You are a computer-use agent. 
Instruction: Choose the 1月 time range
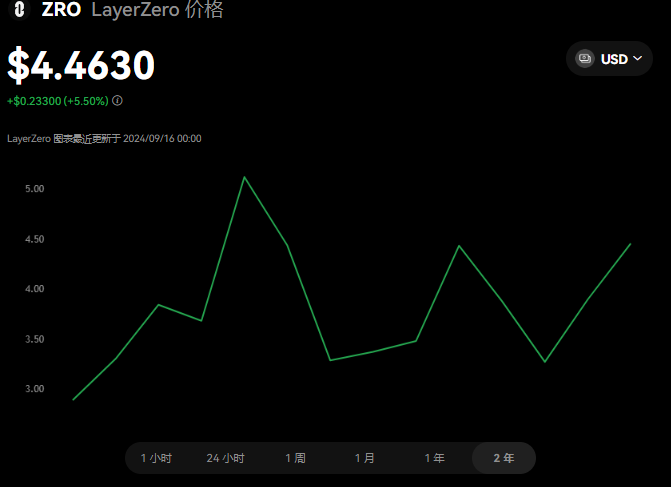(x=365, y=458)
